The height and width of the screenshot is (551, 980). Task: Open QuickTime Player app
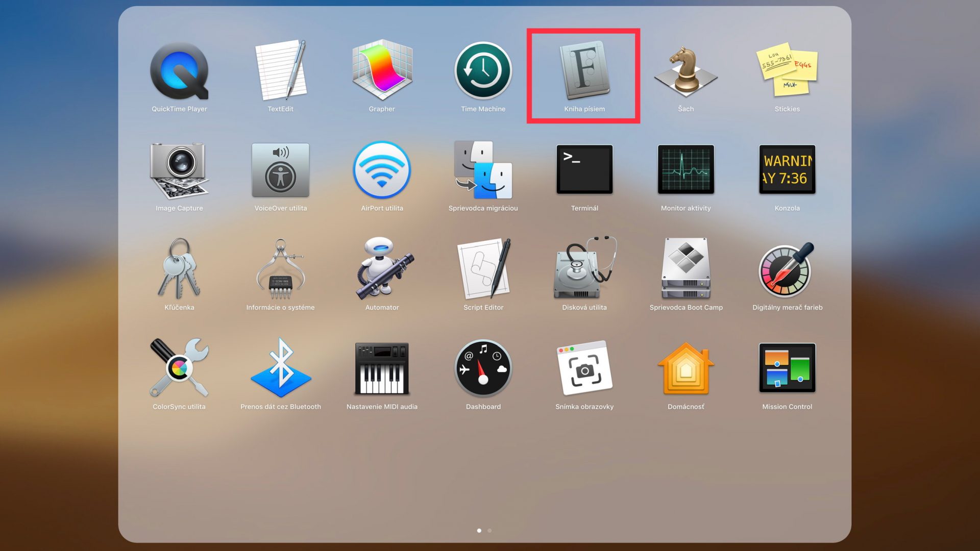pos(179,71)
